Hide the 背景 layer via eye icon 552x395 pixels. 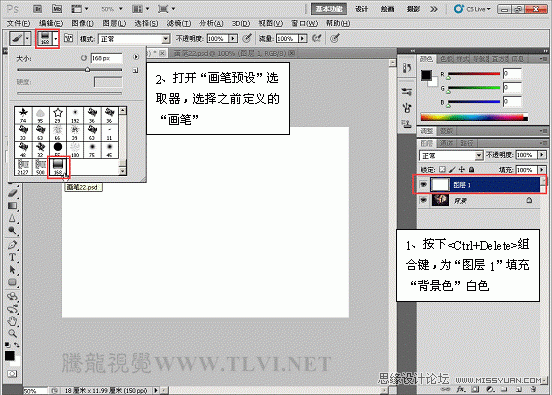[424, 200]
